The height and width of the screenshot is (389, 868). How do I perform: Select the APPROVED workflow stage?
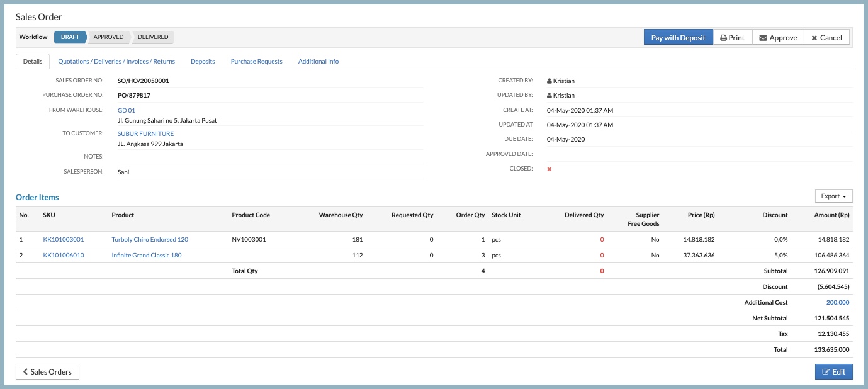108,37
